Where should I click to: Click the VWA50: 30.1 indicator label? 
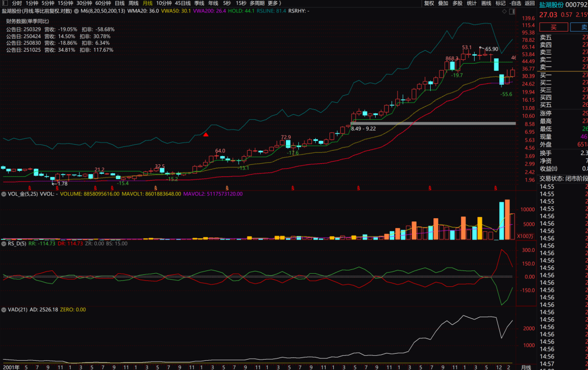tap(176, 11)
